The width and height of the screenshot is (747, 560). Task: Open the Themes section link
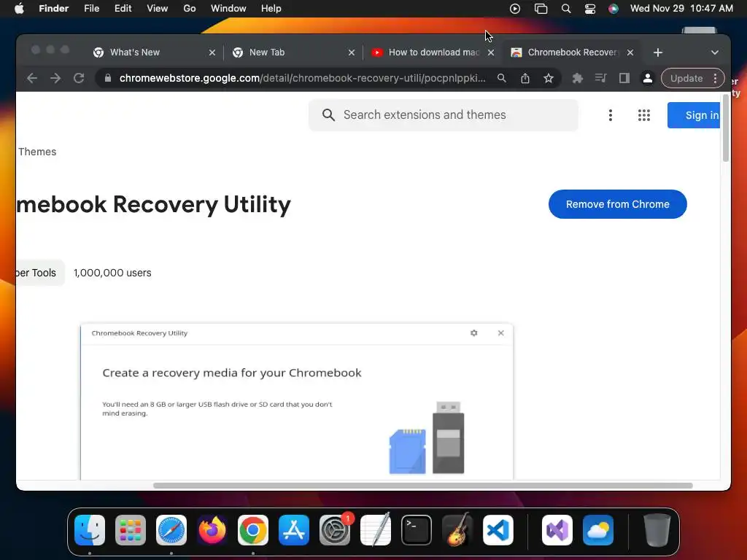37,152
